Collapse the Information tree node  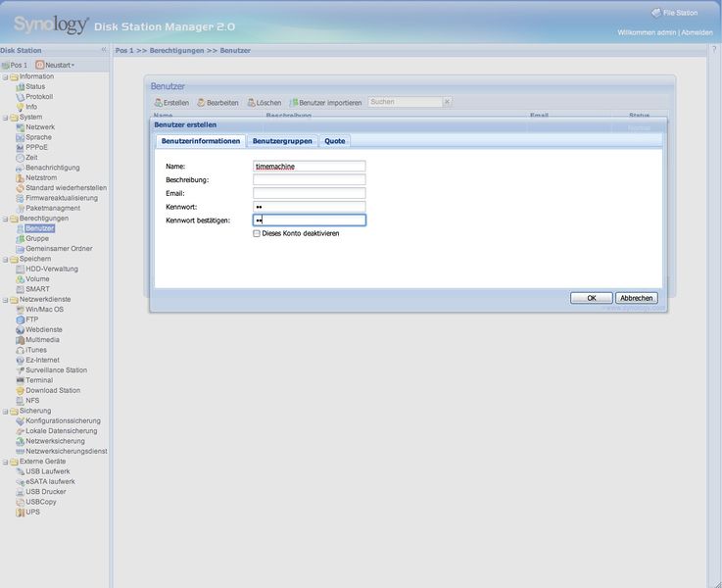pyautogui.click(x=5, y=76)
